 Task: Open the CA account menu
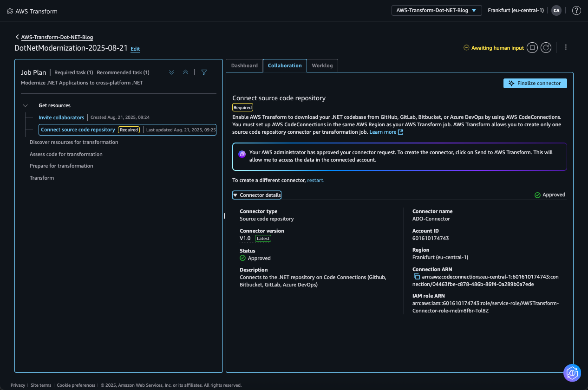coord(556,10)
